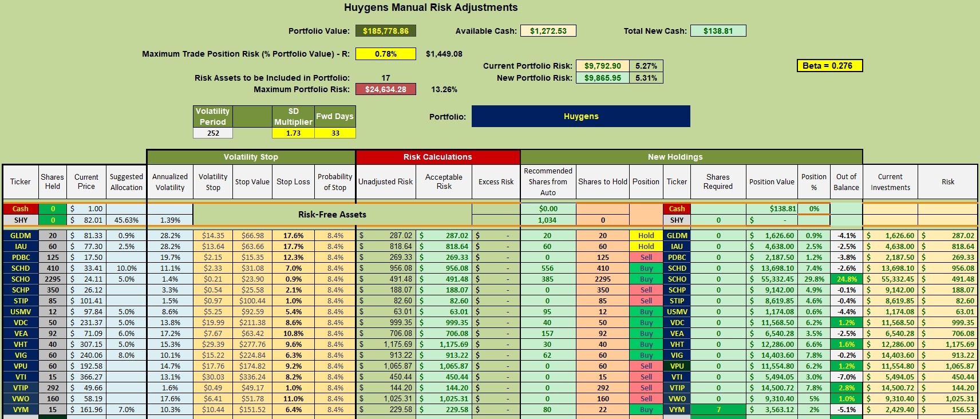Select the New Holdings section header
Image resolution: width=980 pixels, height=419 pixels.
pos(691,157)
